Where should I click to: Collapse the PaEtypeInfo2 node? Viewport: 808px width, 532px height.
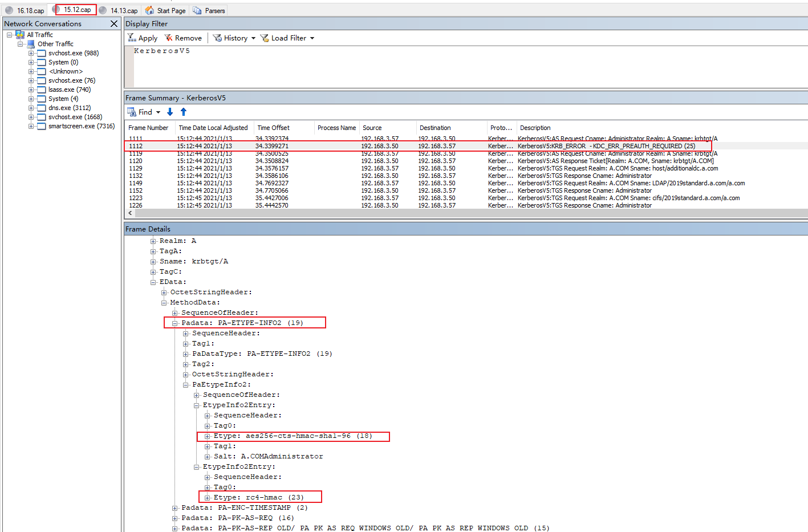185,385
